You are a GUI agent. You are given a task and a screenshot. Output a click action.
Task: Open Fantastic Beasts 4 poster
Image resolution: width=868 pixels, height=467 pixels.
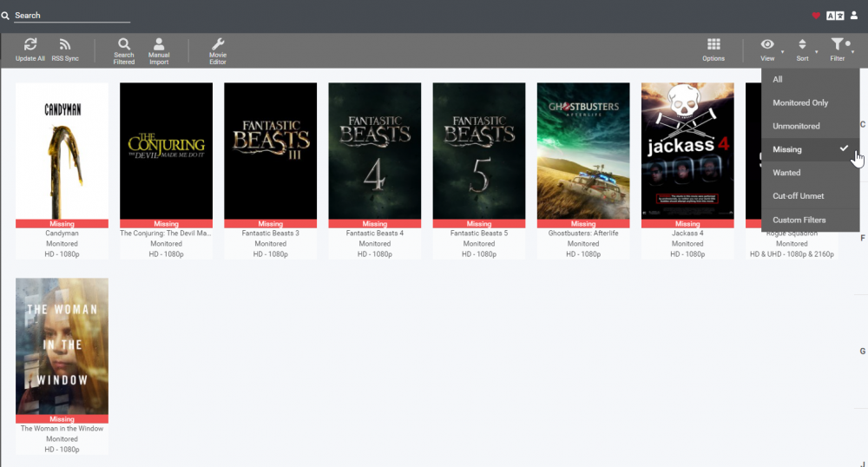click(x=375, y=151)
